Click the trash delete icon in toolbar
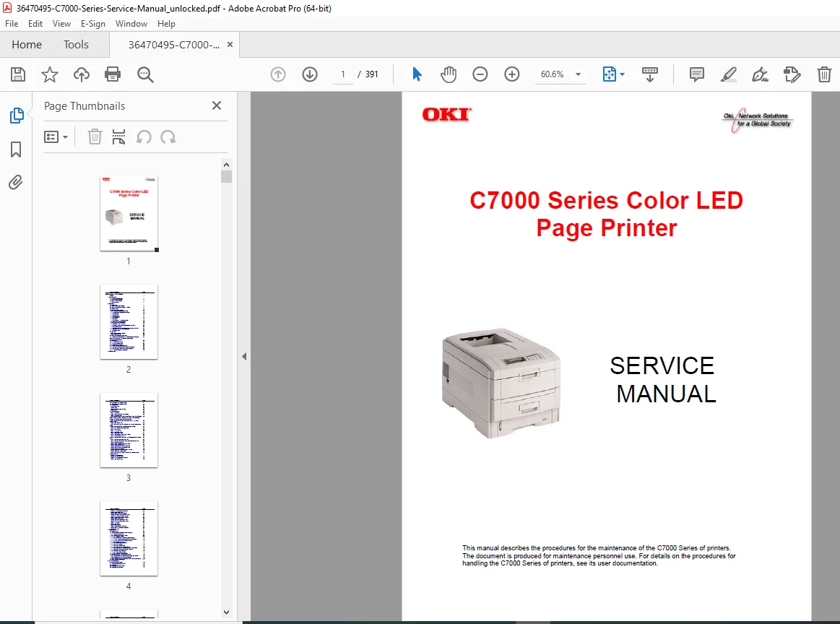This screenshot has width=840, height=624. point(824,74)
